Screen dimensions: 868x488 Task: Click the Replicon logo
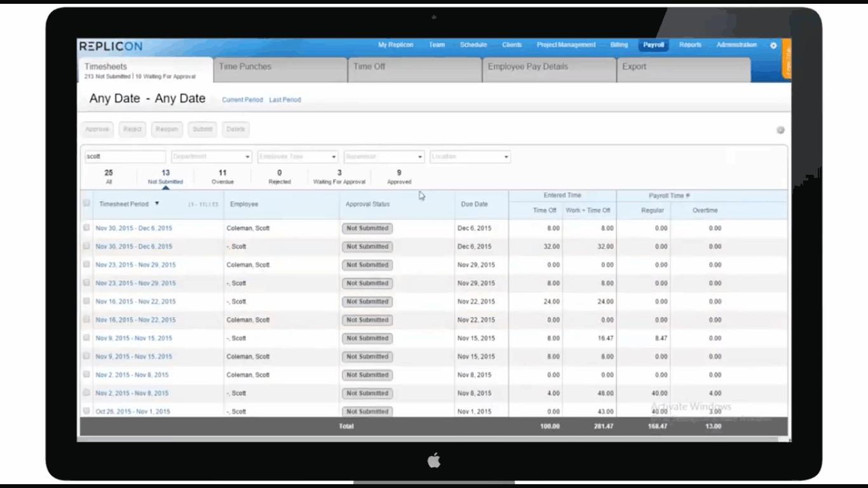click(x=111, y=46)
